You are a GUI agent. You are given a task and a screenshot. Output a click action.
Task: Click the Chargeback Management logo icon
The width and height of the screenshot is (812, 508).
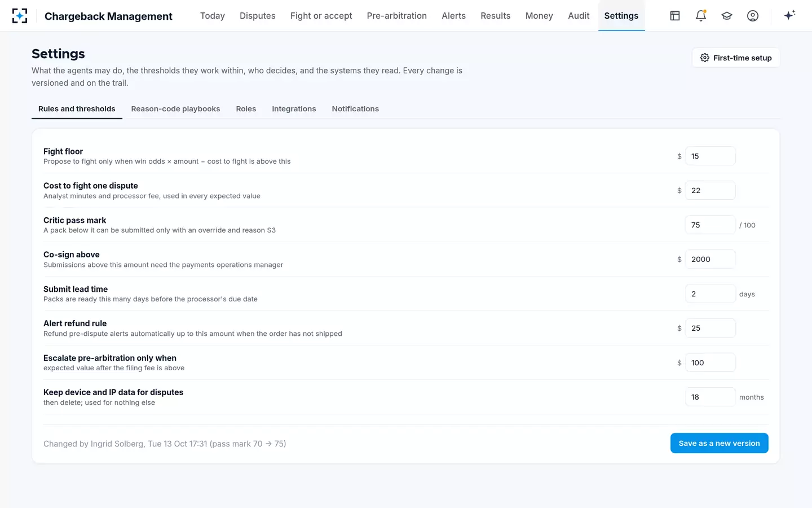(x=20, y=16)
